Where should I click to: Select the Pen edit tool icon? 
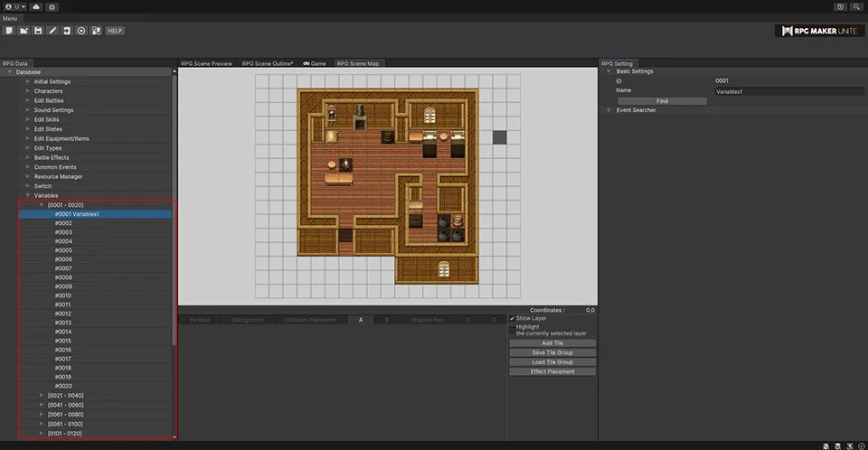click(x=52, y=31)
